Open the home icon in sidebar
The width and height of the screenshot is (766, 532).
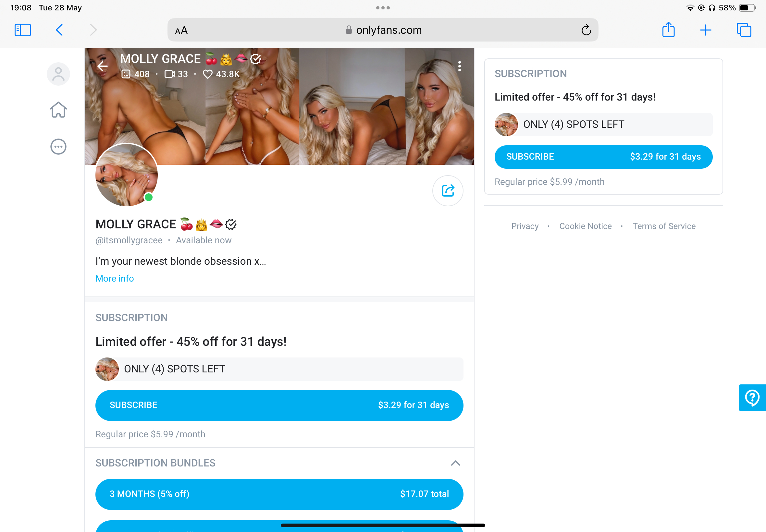coord(58,110)
